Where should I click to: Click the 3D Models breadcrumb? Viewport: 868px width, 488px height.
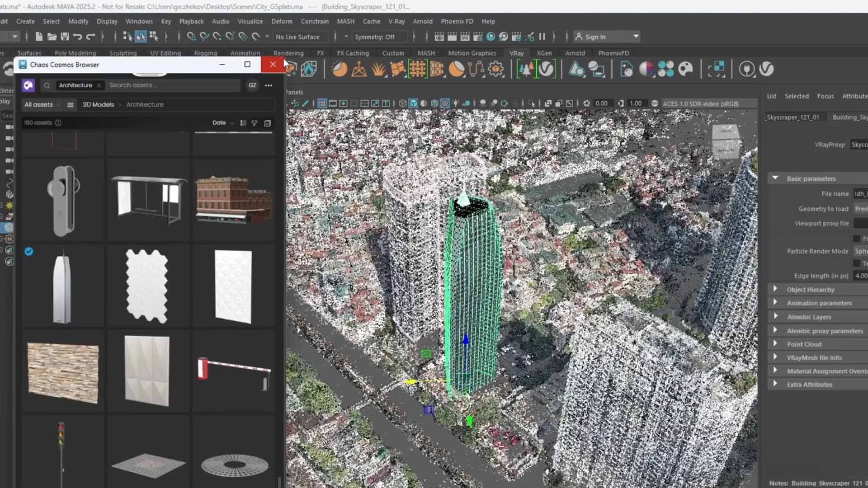98,104
